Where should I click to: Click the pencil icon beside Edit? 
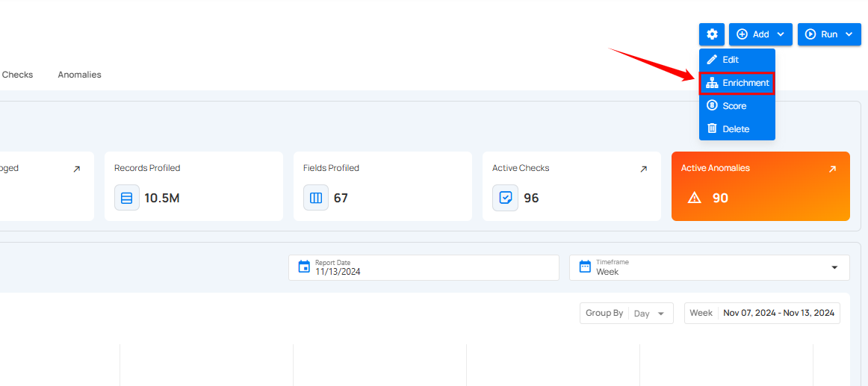pyautogui.click(x=713, y=60)
